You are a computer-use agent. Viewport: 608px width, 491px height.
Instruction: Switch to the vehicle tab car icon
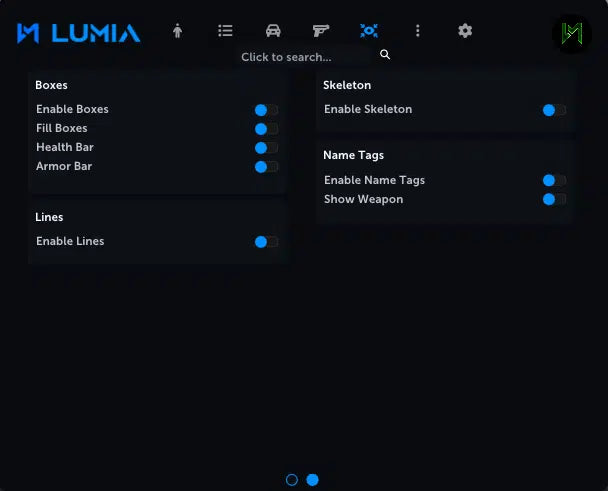(x=273, y=31)
